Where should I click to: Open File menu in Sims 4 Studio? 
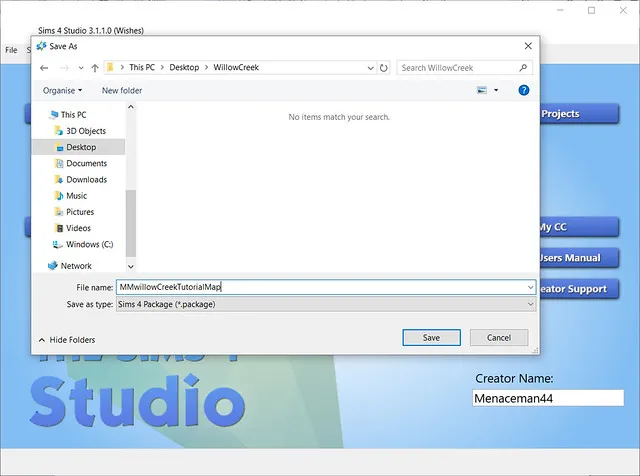[11, 50]
